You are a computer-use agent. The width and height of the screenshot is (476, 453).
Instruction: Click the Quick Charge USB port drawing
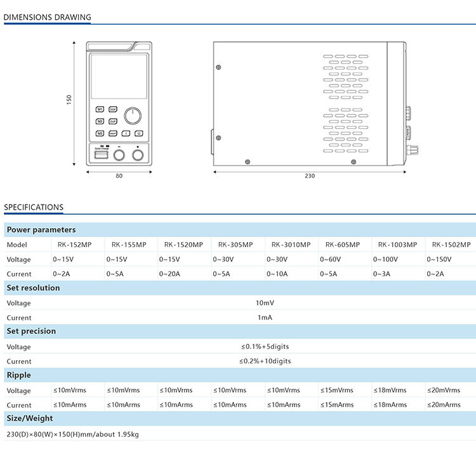pyautogui.click(x=101, y=155)
